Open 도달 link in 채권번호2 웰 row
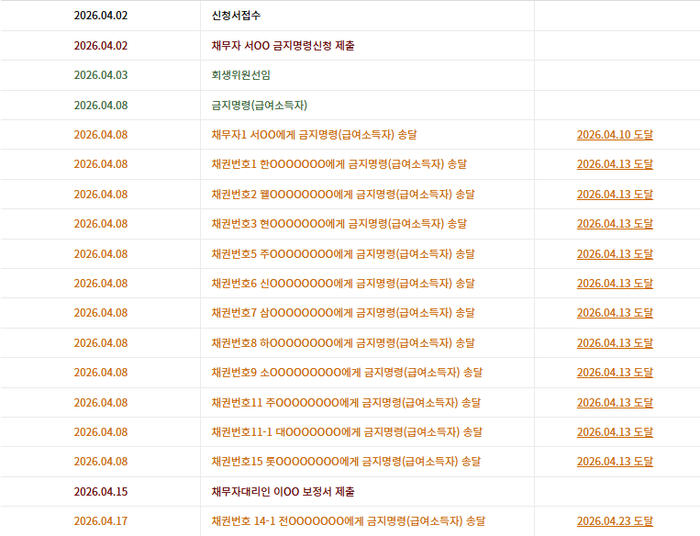Screen dimensions: 700x536 pos(615,195)
